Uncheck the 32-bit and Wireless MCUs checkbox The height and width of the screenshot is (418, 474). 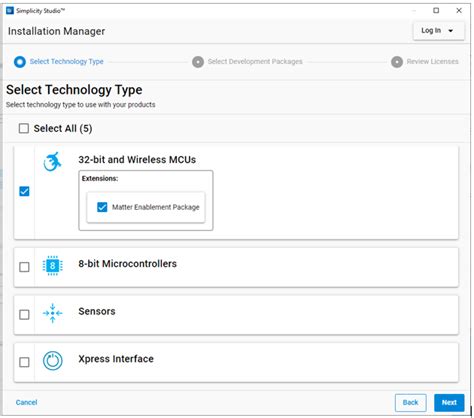click(24, 191)
